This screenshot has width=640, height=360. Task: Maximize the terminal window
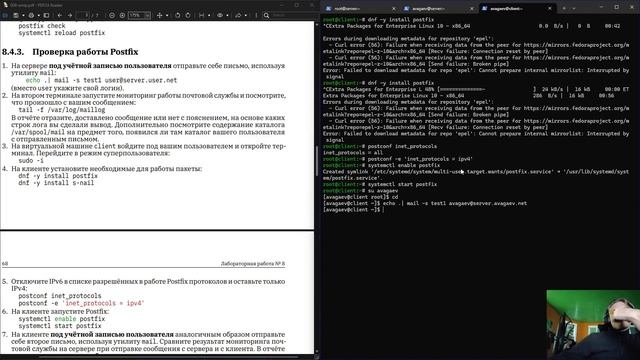pos(617,7)
